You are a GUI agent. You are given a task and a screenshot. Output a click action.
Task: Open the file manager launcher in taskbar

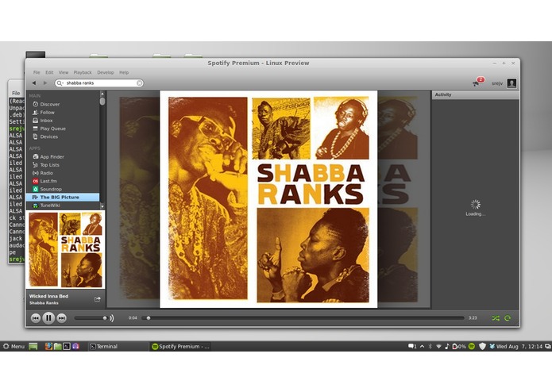[58, 346]
